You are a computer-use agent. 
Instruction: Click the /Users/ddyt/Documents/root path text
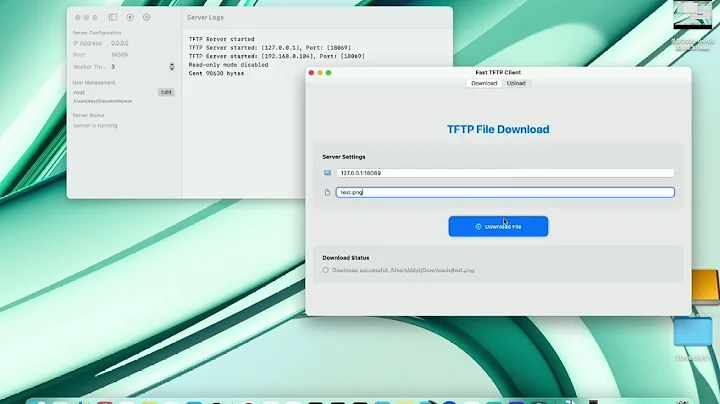click(x=103, y=101)
